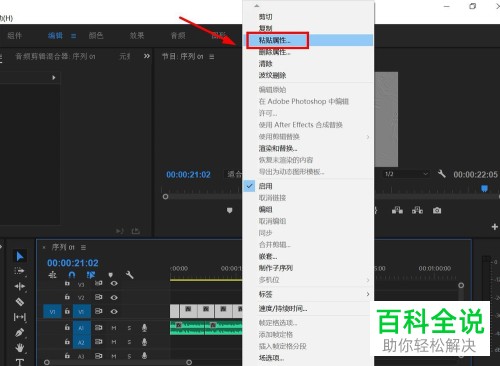Select the Razor tool
500x366 pixels.
coord(20,302)
